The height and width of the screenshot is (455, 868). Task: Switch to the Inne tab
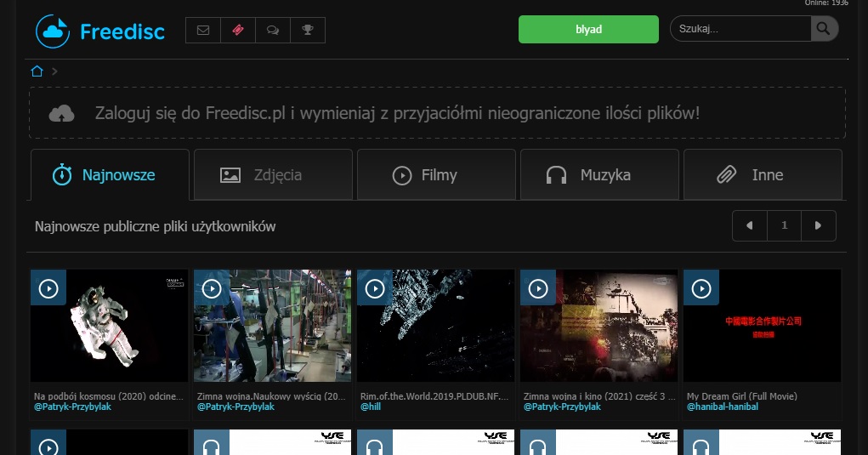[763, 175]
